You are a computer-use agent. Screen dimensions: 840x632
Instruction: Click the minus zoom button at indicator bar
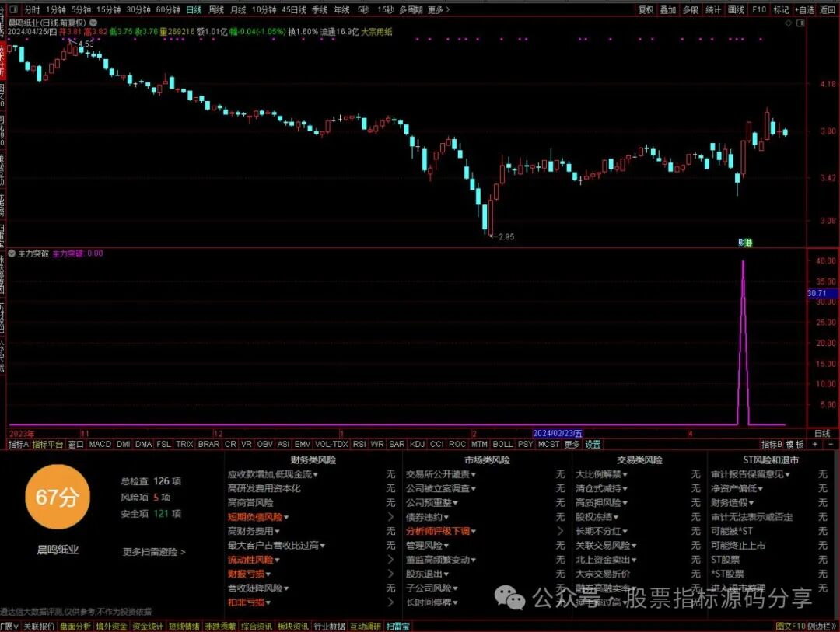(x=831, y=444)
